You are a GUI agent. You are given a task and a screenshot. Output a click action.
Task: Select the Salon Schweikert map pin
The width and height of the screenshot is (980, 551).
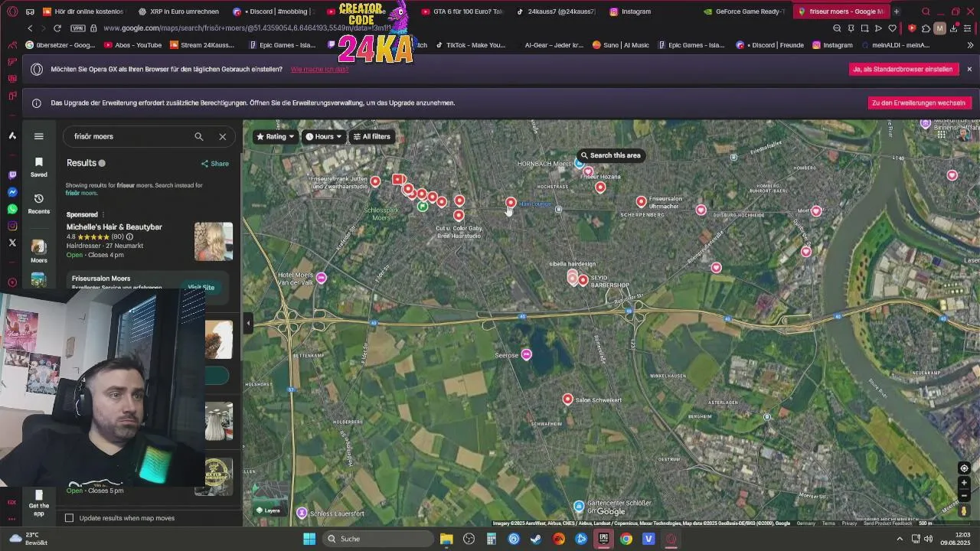coord(567,399)
